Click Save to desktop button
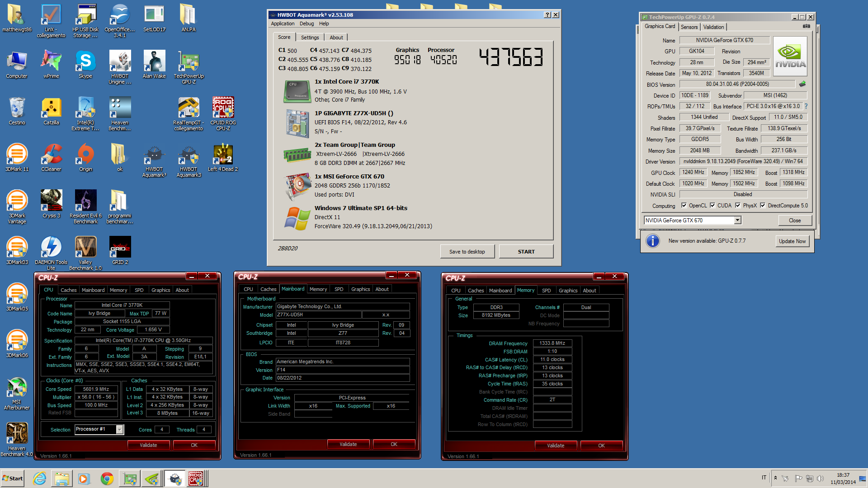Screen dimensions: 868x488 click(467, 252)
